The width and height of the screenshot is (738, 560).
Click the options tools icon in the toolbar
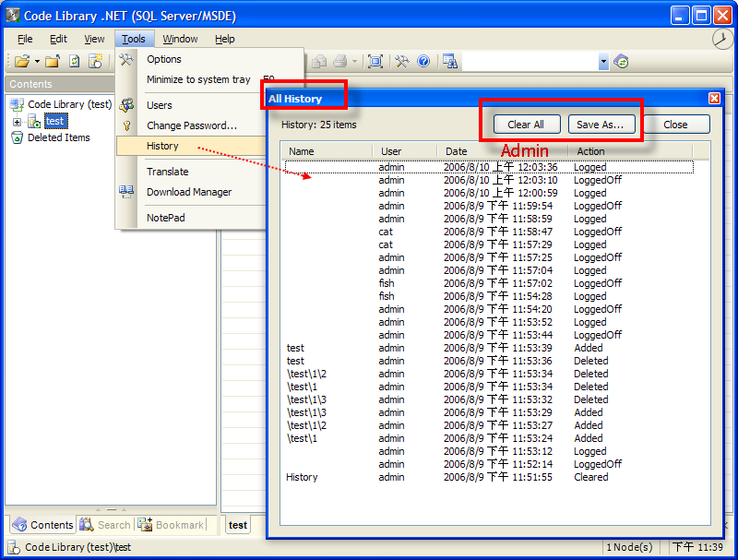point(402,62)
